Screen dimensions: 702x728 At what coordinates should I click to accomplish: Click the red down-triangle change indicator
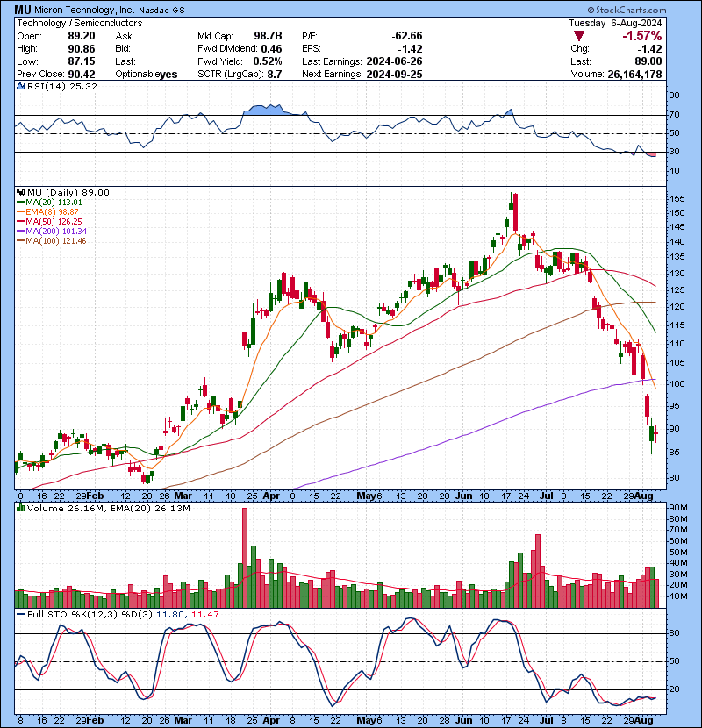pos(579,36)
